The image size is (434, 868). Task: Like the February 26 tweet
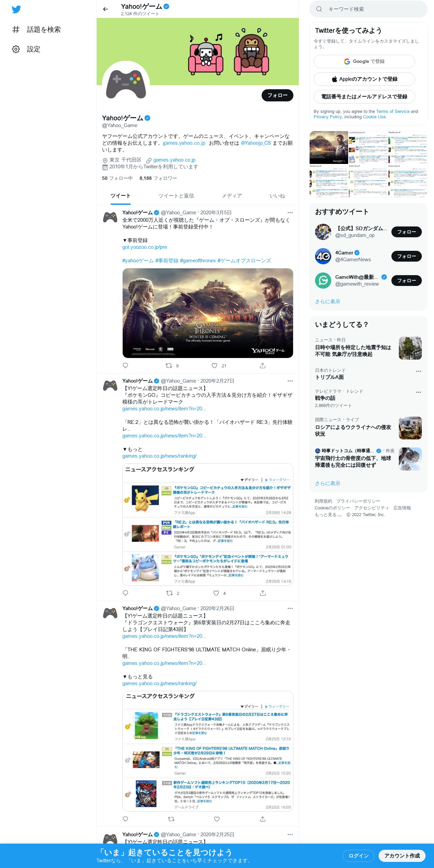point(217,819)
